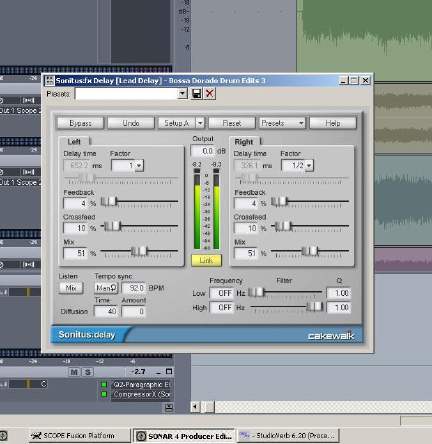
Task: Open the Right Factor dropdown
Action: [x=309, y=165]
